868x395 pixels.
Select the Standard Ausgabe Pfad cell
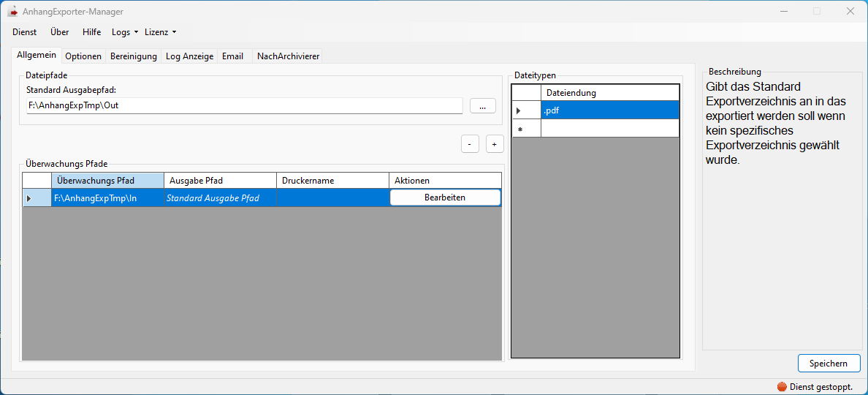[x=221, y=197]
